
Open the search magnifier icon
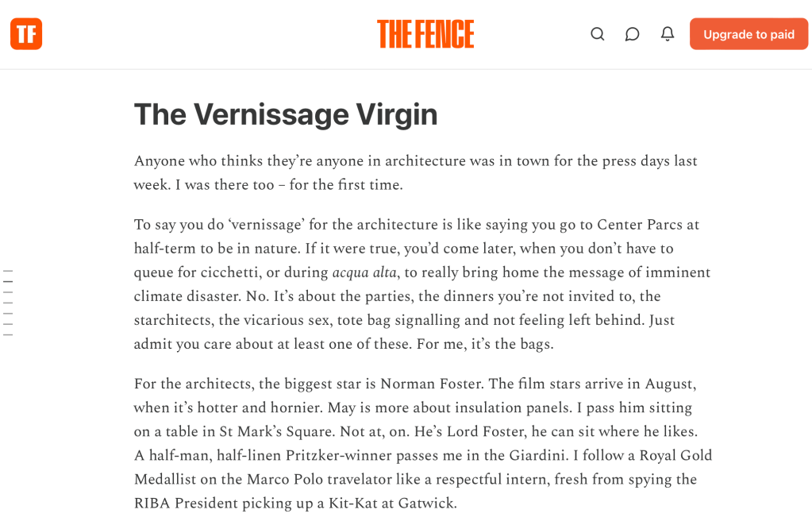click(x=598, y=34)
